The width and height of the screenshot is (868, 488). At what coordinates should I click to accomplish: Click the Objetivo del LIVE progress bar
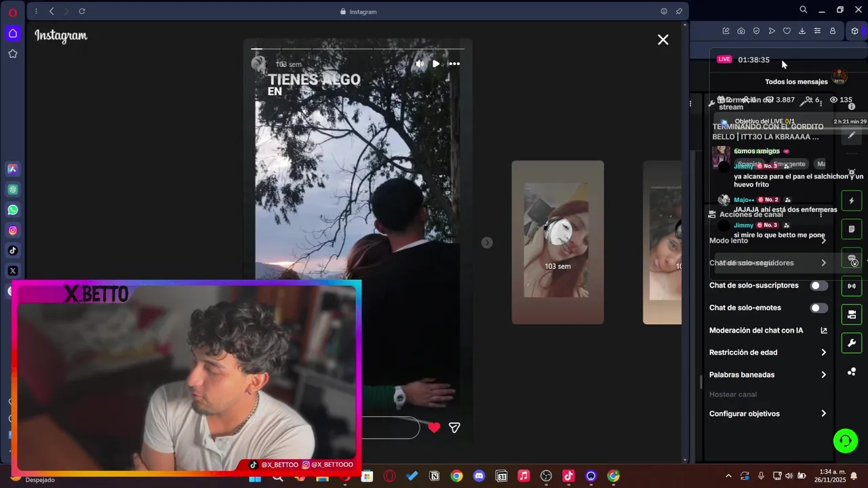[789, 121]
